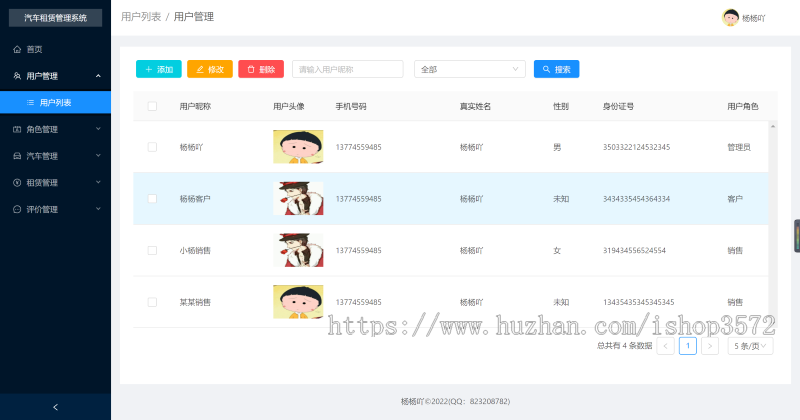Click the 客户 role cell

point(735,199)
